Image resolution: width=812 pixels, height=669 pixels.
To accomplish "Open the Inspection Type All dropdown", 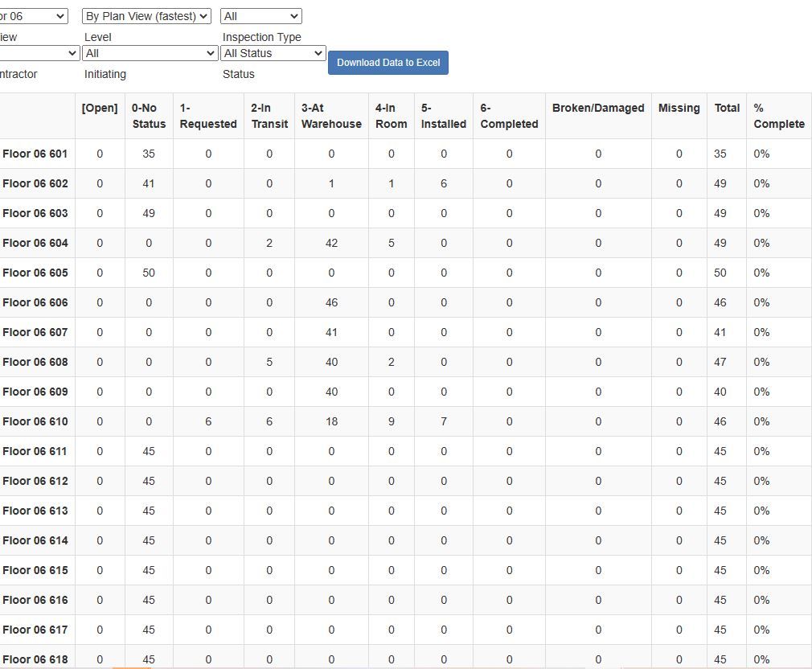I will coord(260,16).
